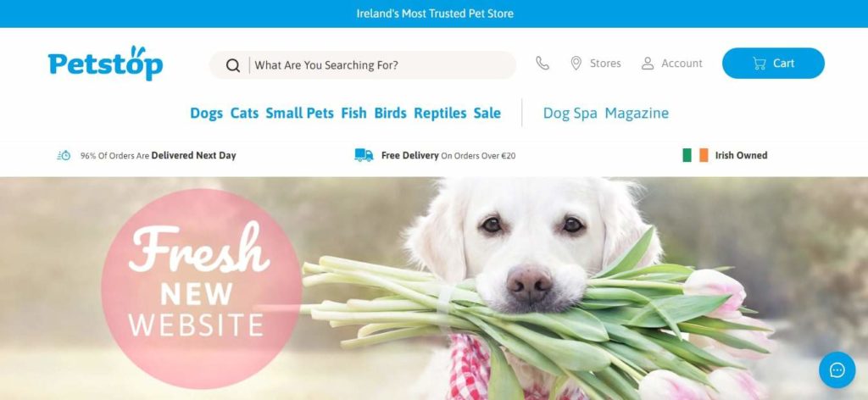Open the Cart button
Viewport: 868px width, 400px height.
coord(773,63)
